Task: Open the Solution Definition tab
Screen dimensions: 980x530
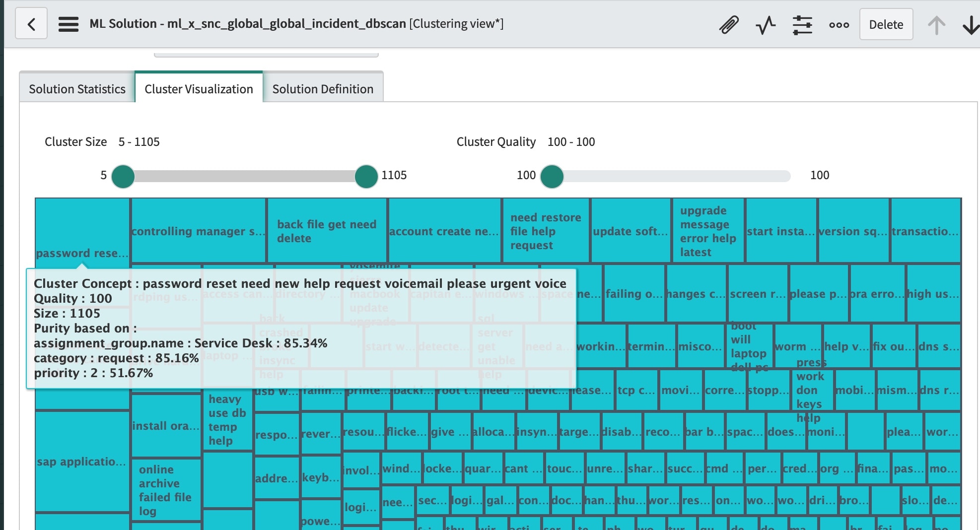Action: click(x=322, y=88)
